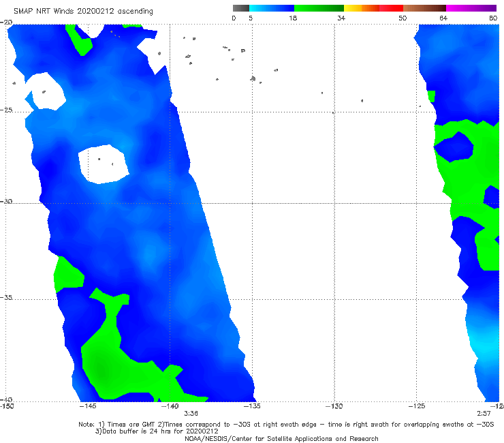The width and height of the screenshot is (504, 443).
Task: Click the latitude label '-30'
Action: [x=6, y=201]
